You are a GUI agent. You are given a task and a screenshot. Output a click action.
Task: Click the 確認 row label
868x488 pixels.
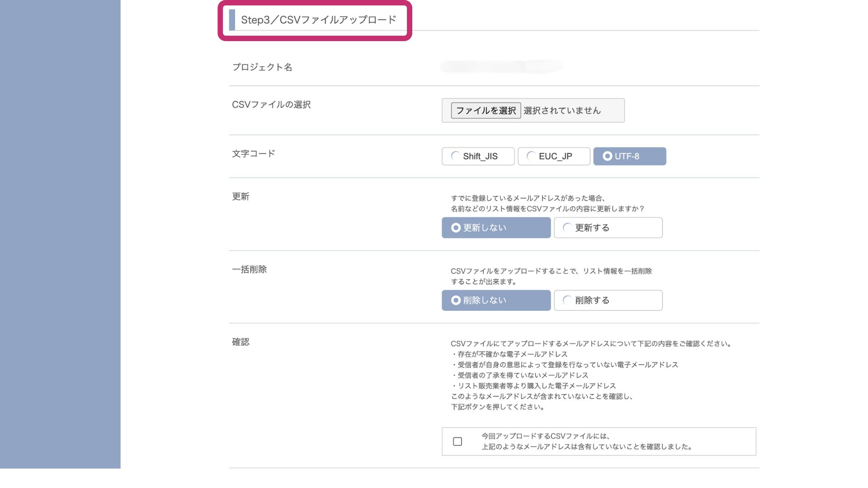[241, 342]
